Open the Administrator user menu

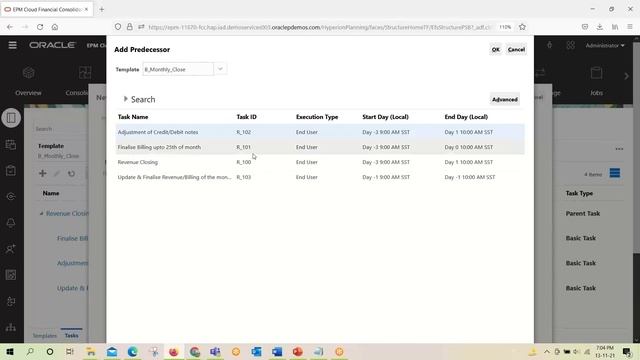(x=605, y=45)
